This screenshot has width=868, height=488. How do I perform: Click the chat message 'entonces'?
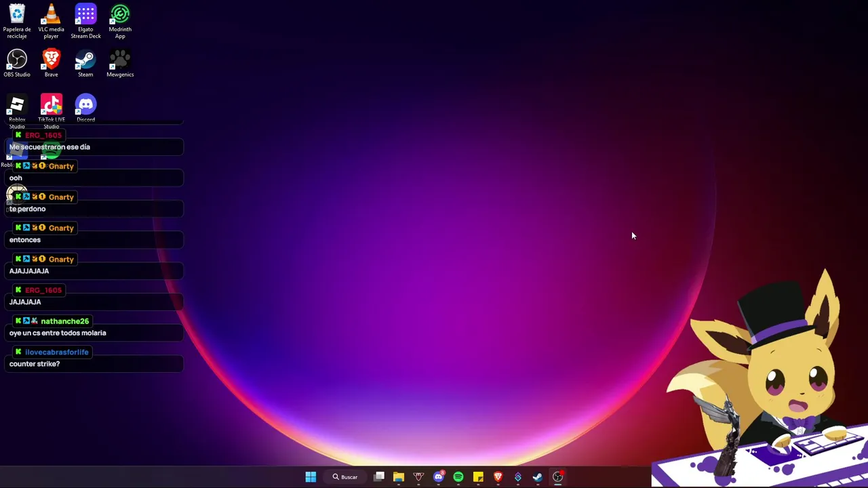(x=25, y=240)
